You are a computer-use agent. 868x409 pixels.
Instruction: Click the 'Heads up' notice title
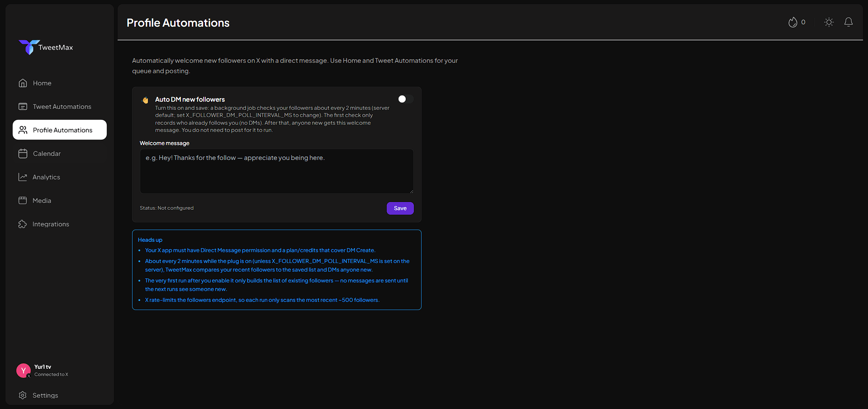(x=150, y=240)
